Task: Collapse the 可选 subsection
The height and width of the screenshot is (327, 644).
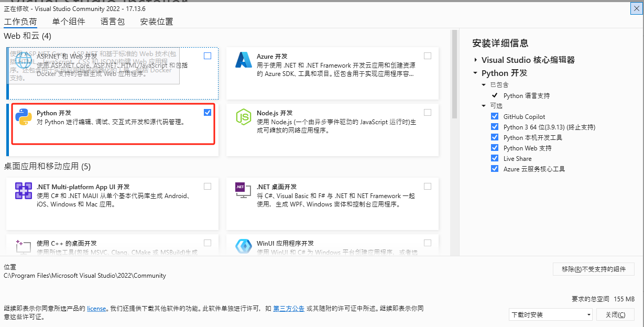Action: [484, 105]
